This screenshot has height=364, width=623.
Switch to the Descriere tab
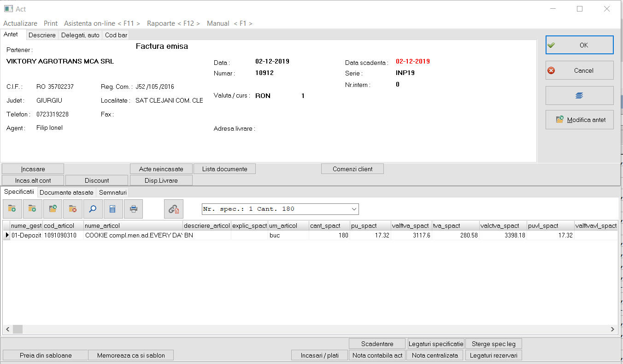(x=42, y=35)
